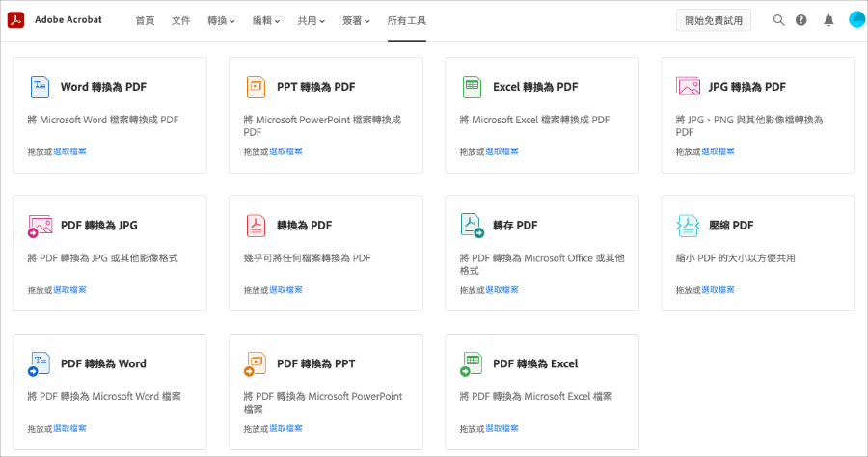
Task: Click description 將 PDF 轉換為 Microsoft Excel 檔案
Action: point(536,396)
